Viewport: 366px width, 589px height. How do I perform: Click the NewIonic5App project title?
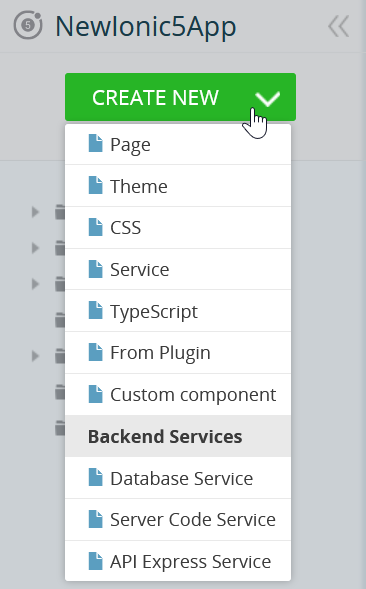(x=146, y=27)
